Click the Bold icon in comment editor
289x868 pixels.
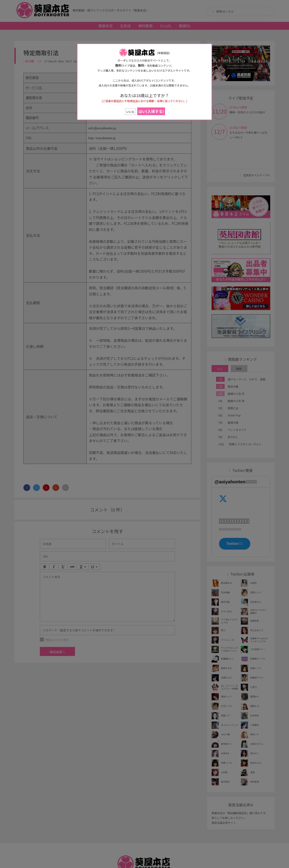click(x=44, y=567)
